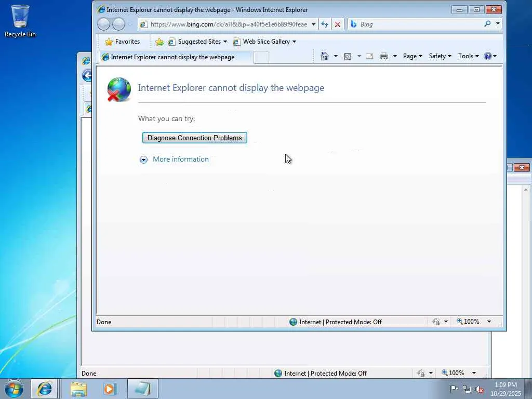532x399 pixels.
Task: Click the bing.com address bar URL
Action: (x=229, y=24)
